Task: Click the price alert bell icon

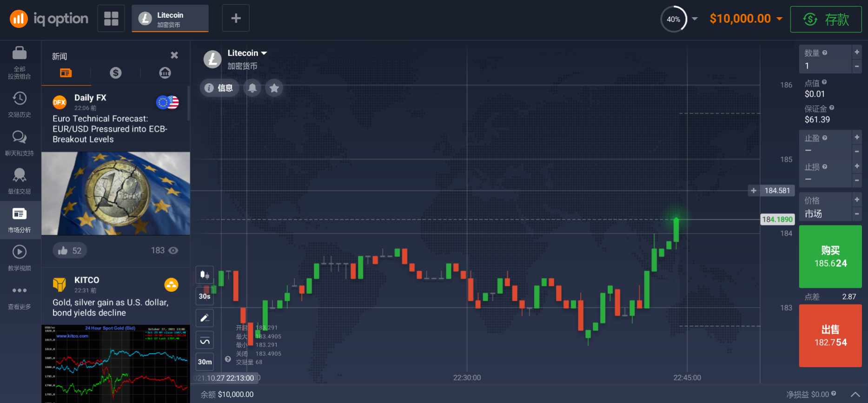Action: 252,88
